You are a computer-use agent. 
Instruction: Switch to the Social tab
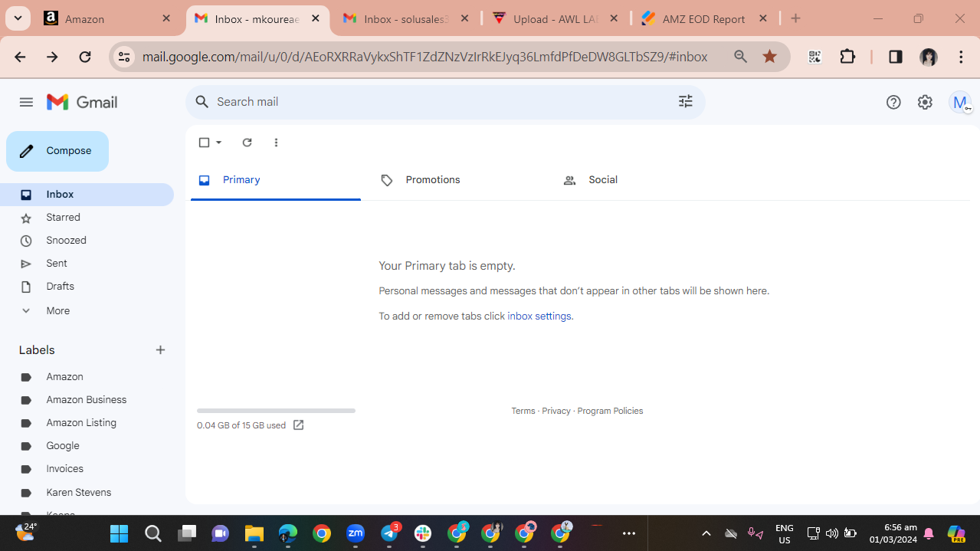tap(641, 180)
